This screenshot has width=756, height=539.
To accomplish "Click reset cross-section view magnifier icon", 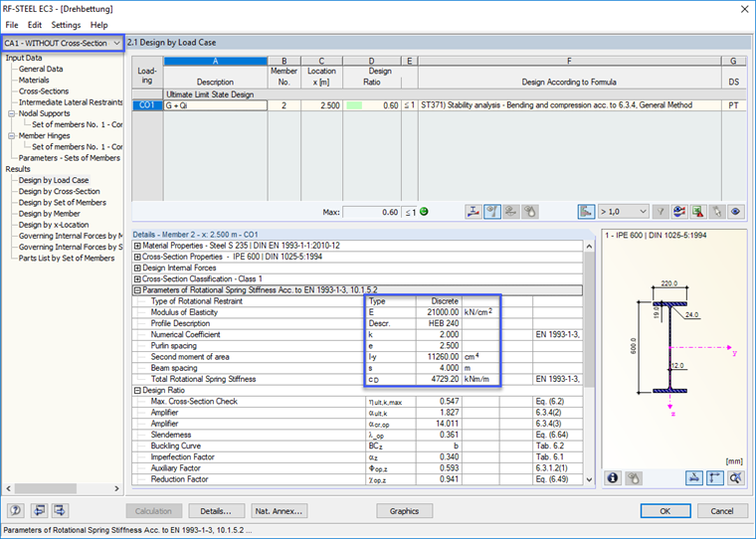I will [735, 477].
